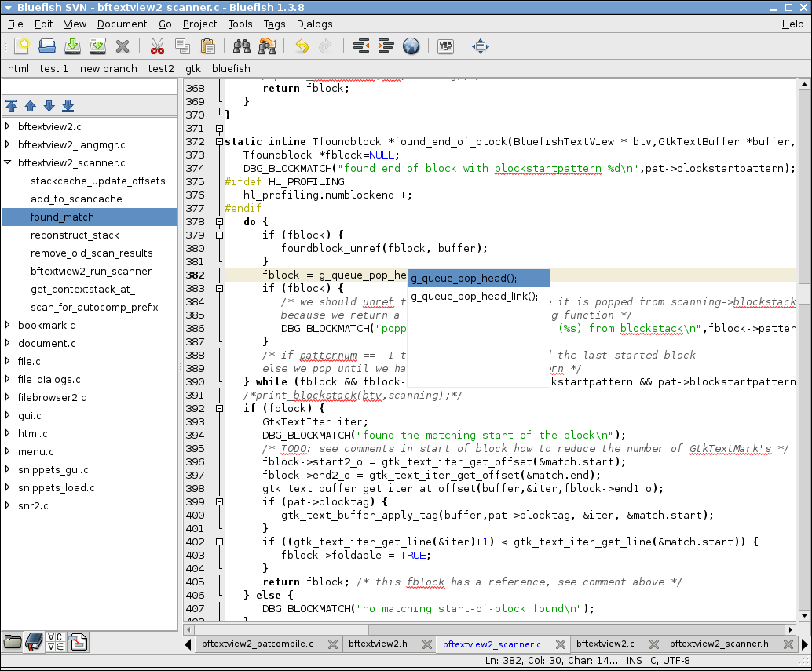Cut selection using the scissors icon
Image resolution: width=812 pixels, height=671 pixels.
(x=157, y=46)
